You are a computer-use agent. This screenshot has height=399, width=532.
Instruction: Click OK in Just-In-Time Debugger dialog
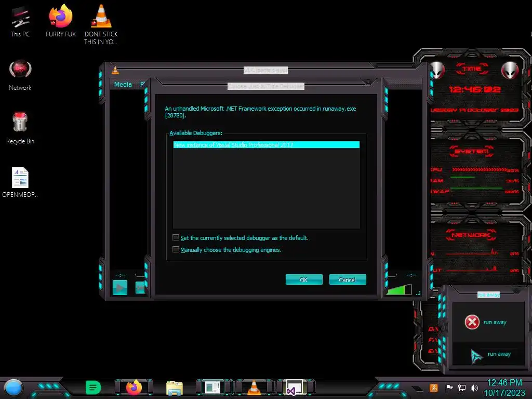click(304, 280)
